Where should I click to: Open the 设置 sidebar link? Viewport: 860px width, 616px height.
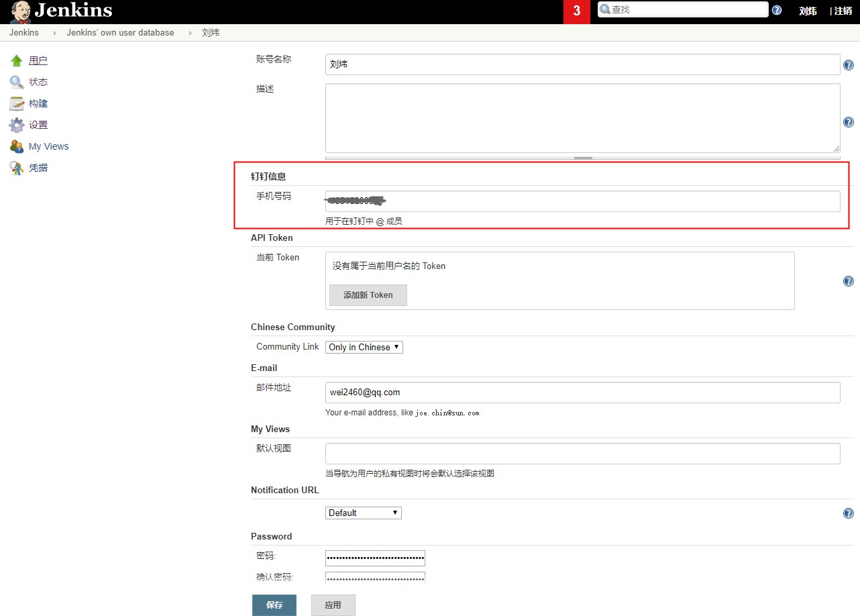pyautogui.click(x=38, y=125)
